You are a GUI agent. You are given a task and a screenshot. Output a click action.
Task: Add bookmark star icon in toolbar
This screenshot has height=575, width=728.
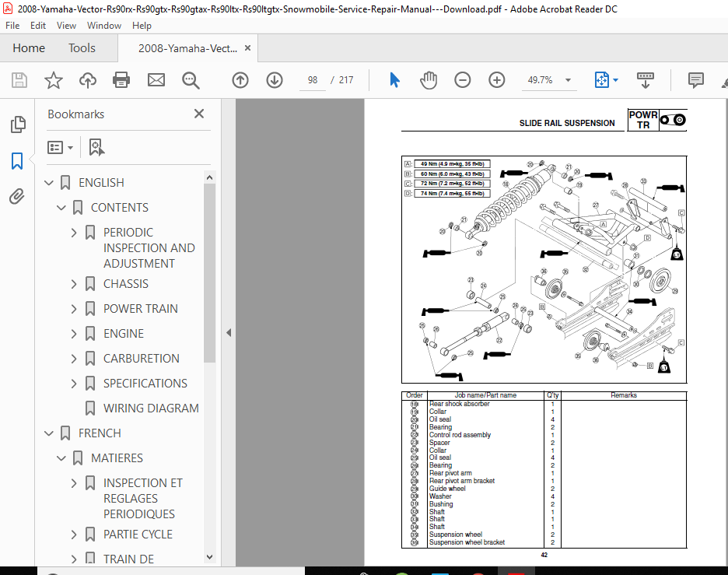coord(54,80)
